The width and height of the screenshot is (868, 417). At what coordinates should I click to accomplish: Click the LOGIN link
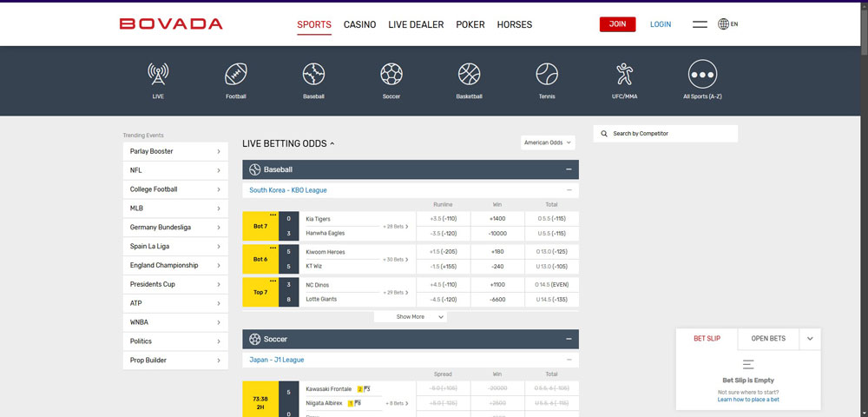[x=661, y=24]
